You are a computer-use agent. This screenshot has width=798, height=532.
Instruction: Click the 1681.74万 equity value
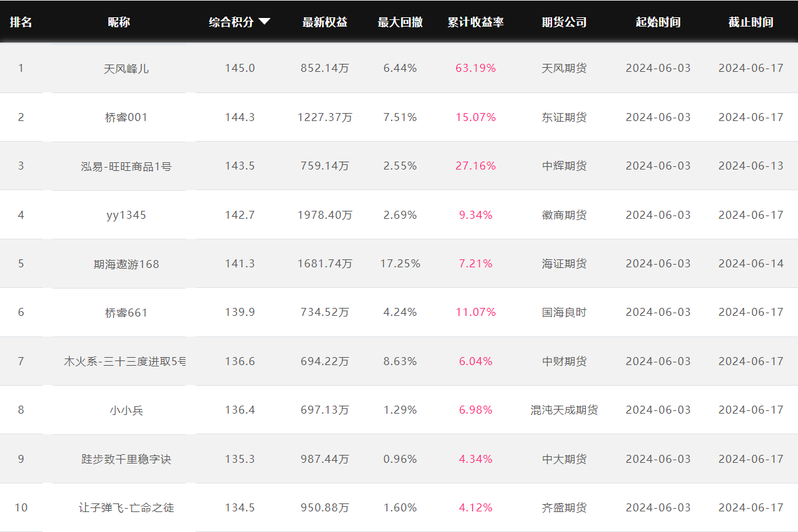pyautogui.click(x=325, y=263)
